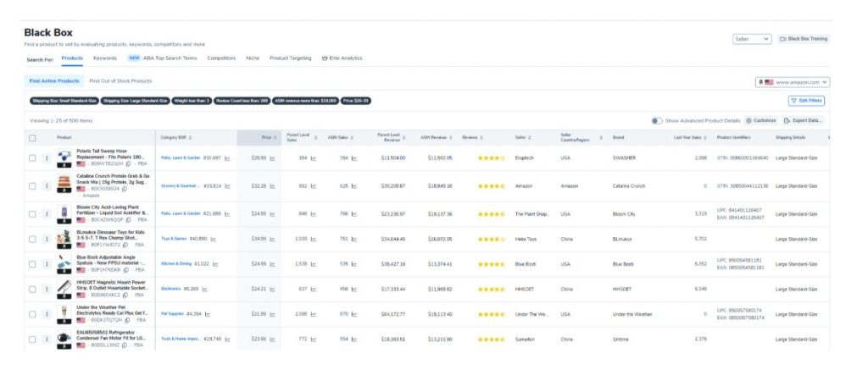Open the price history chart for Catalina Crunch row

pyautogui.click(x=272, y=186)
